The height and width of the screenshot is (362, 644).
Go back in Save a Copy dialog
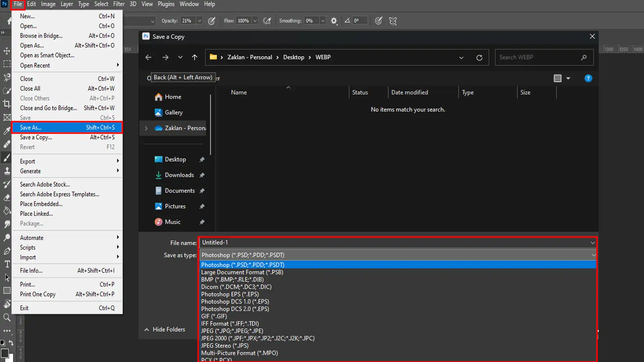(x=148, y=57)
